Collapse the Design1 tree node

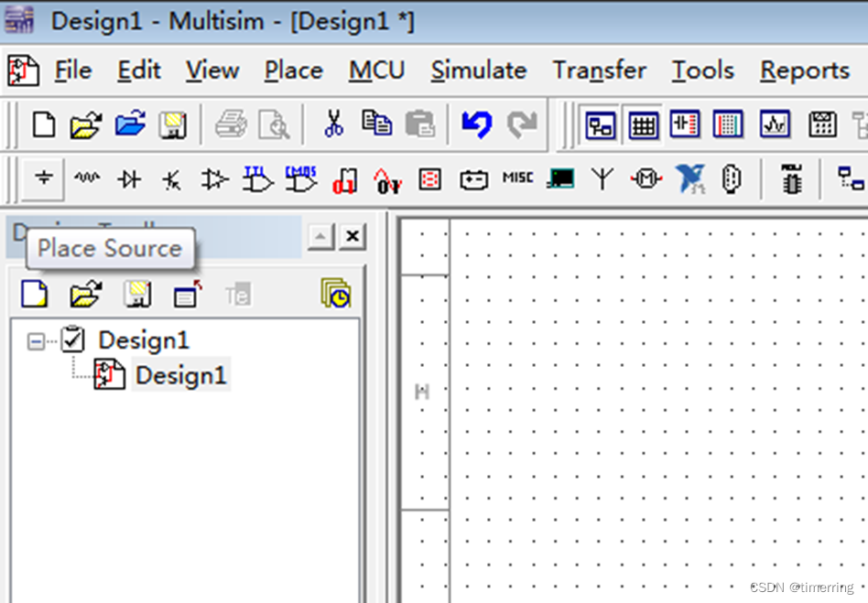pyautogui.click(x=36, y=341)
